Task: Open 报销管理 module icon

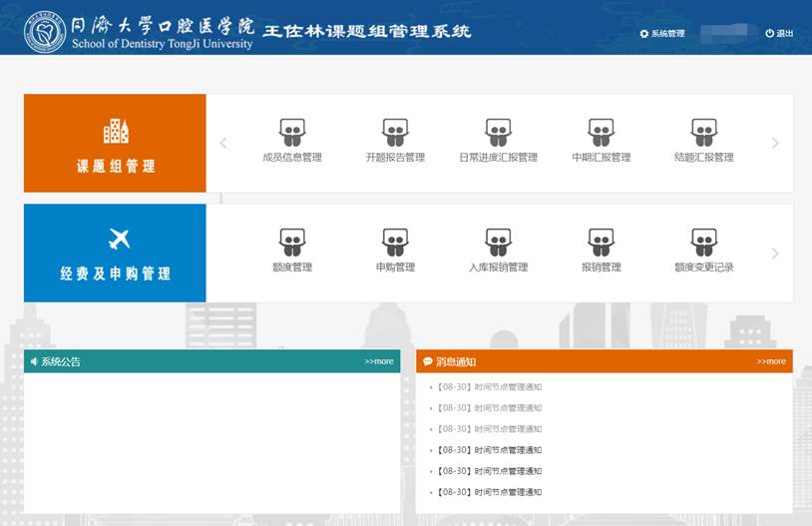Action: pyautogui.click(x=601, y=243)
